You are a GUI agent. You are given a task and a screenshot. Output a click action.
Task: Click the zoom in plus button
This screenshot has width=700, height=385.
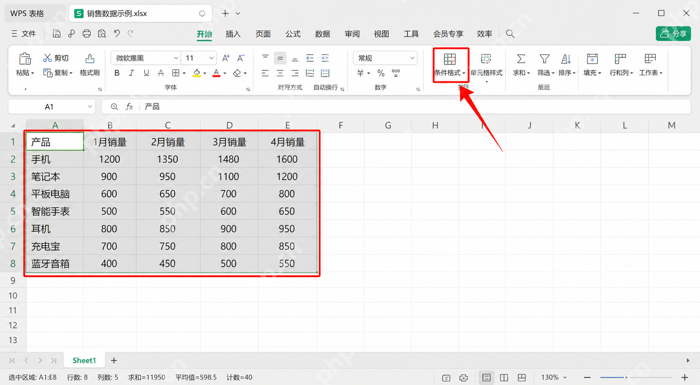coord(684,378)
